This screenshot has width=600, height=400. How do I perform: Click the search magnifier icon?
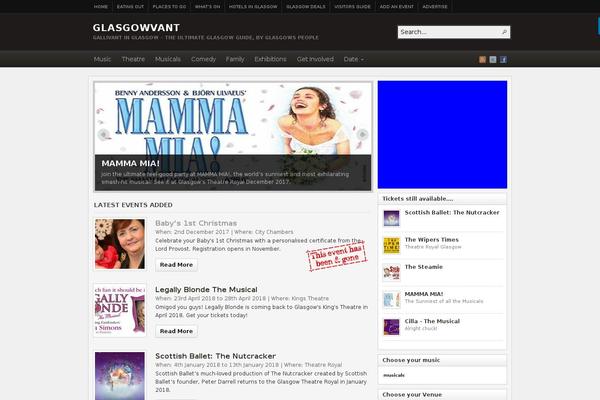click(x=504, y=32)
